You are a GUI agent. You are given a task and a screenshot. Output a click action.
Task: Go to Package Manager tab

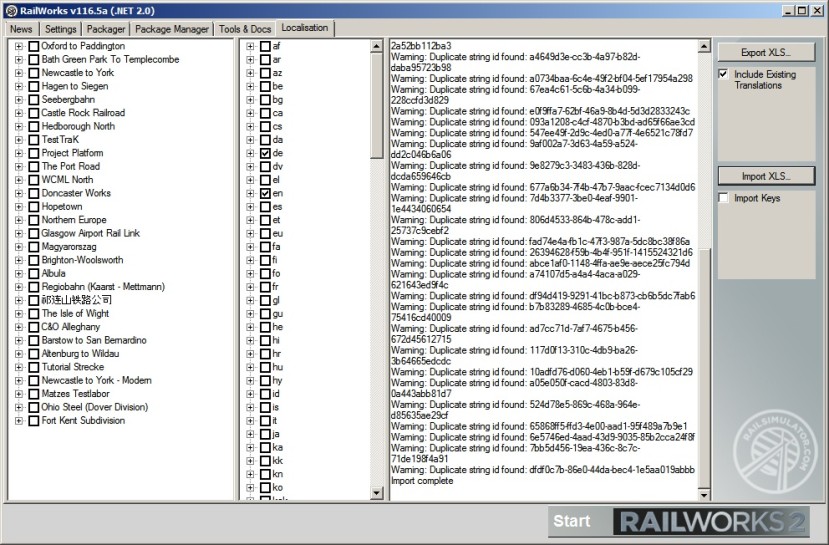(172, 29)
